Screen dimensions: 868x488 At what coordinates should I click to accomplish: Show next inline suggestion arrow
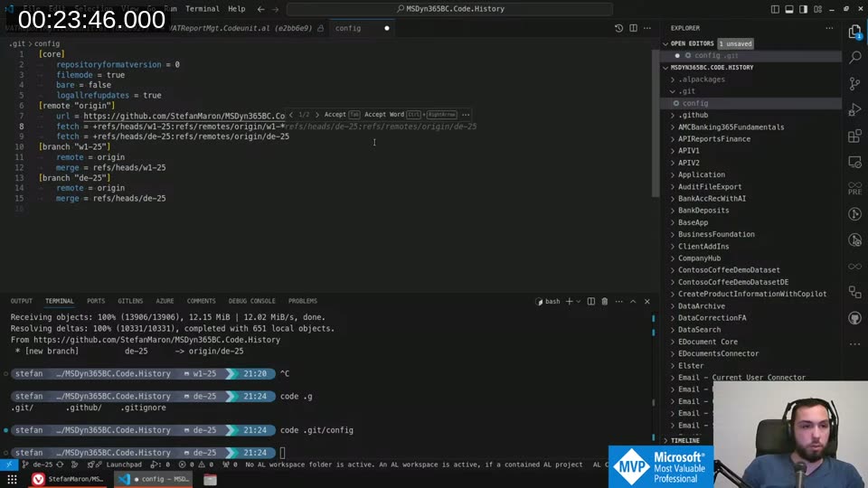tap(317, 115)
